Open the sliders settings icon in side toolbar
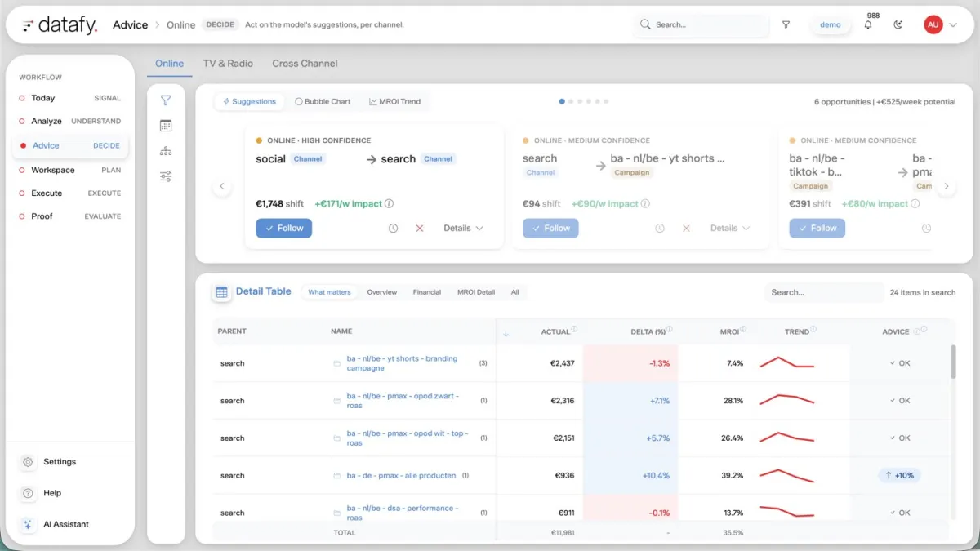 [166, 176]
